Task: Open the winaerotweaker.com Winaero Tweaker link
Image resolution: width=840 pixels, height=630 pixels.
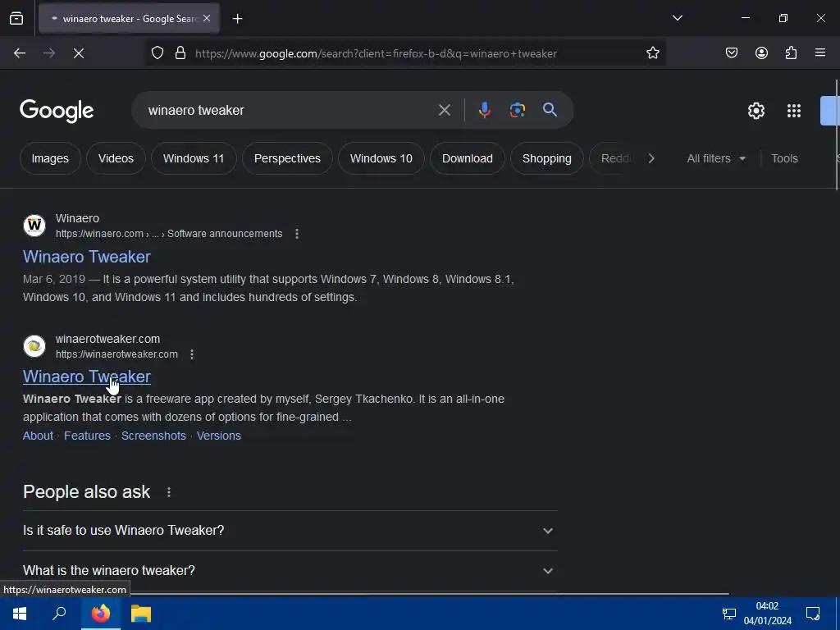Action: point(87,377)
